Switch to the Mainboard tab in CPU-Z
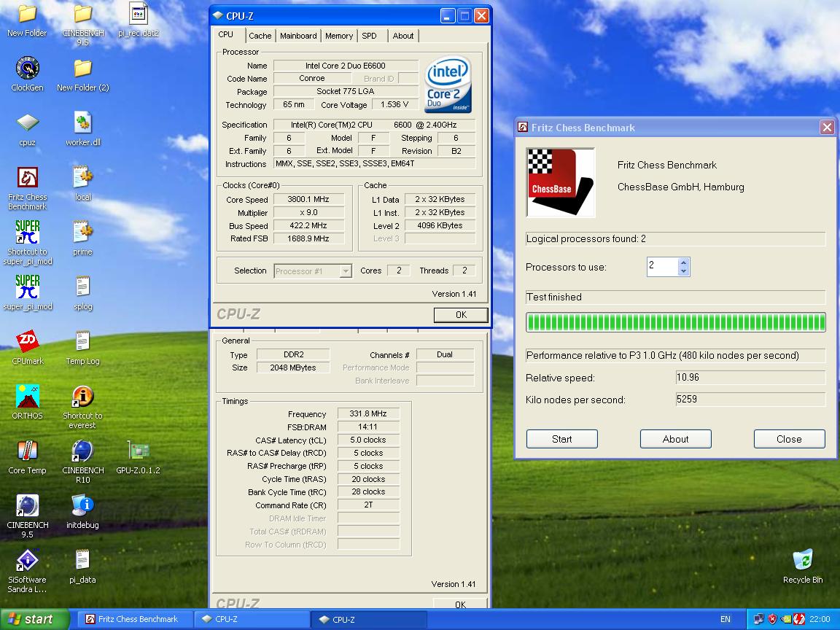840x630 pixels. [x=297, y=36]
